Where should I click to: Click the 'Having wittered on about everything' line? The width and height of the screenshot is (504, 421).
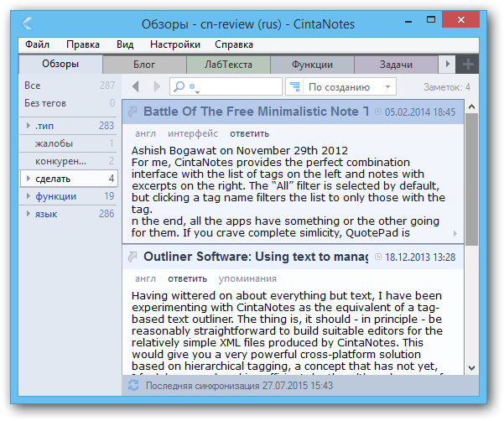pos(287,296)
